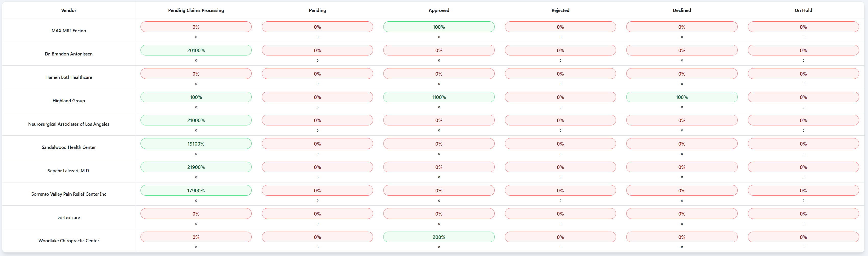
Task: Click Highland Group's Approved 1100% badge
Action: [x=438, y=97]
